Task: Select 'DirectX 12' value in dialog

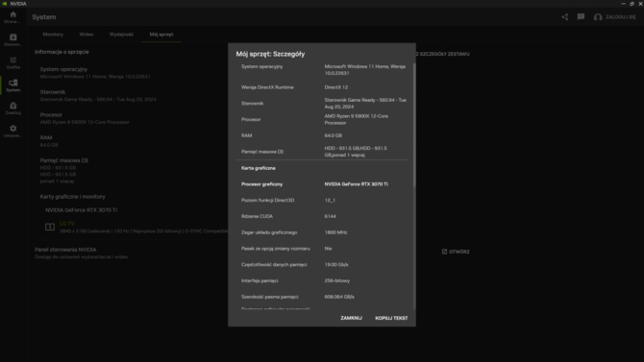Action: (336, 87)
